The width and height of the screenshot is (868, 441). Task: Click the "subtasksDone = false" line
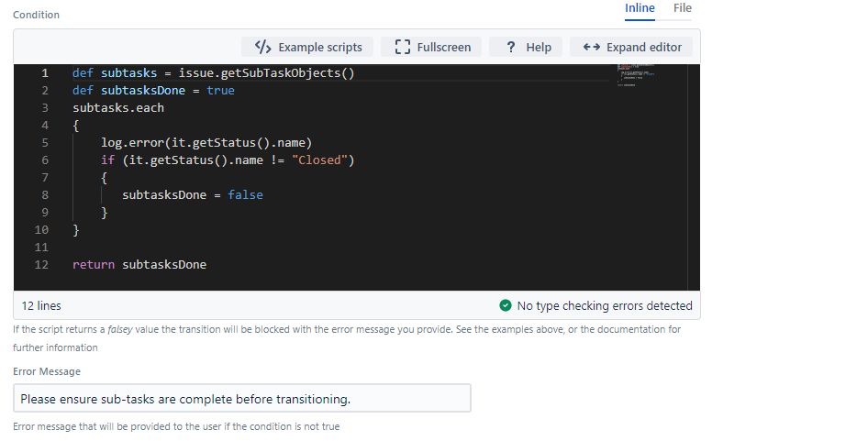[x=192, y=194]
